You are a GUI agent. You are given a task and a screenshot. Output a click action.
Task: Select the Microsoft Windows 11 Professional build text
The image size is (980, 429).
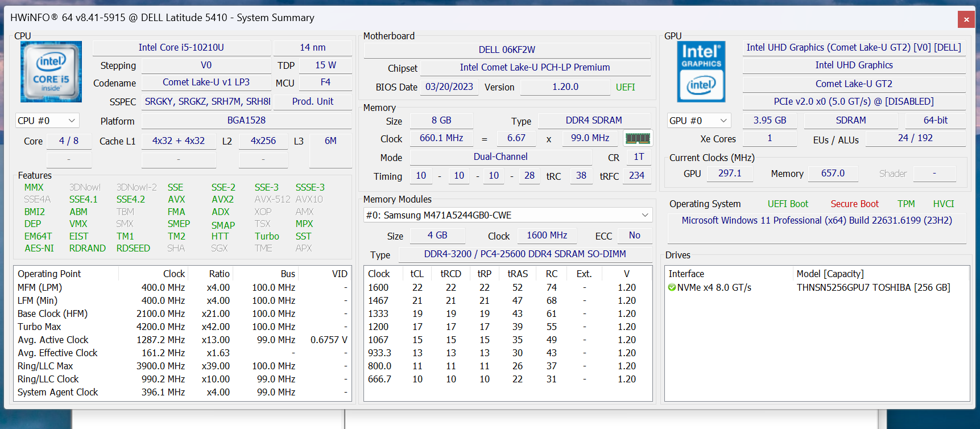(x=817, y=221)
